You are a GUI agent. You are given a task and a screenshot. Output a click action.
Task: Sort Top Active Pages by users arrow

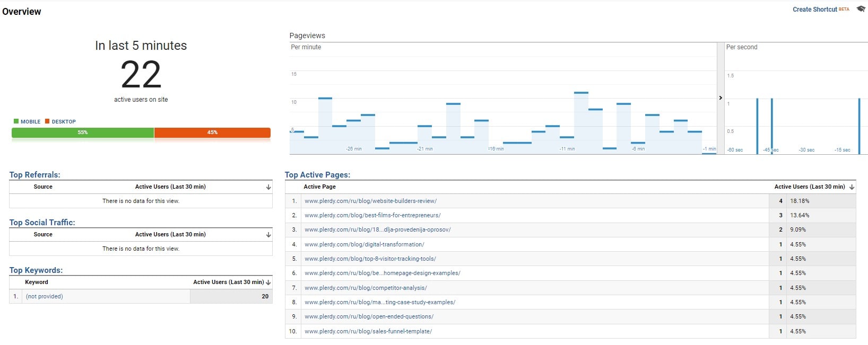pos(852,187)
